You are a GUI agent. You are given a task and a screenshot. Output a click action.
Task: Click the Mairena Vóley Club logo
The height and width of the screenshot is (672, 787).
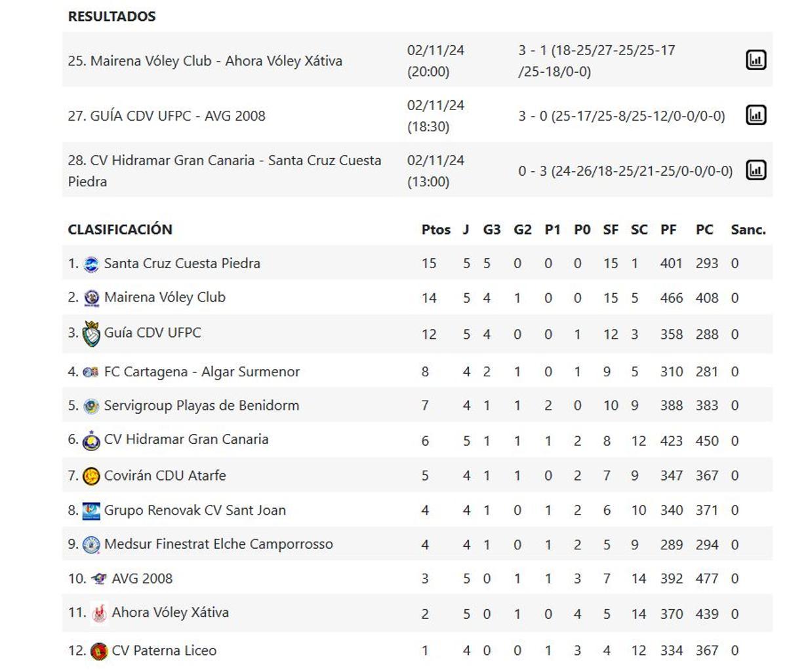(x=92, y=297)
